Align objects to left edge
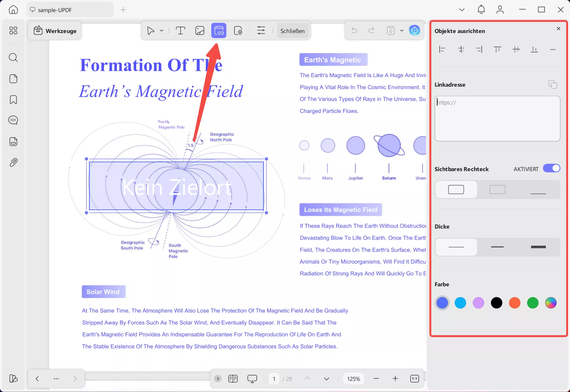Image resolution: width=570 pixels, height=392 pixels. click(442, 50)
